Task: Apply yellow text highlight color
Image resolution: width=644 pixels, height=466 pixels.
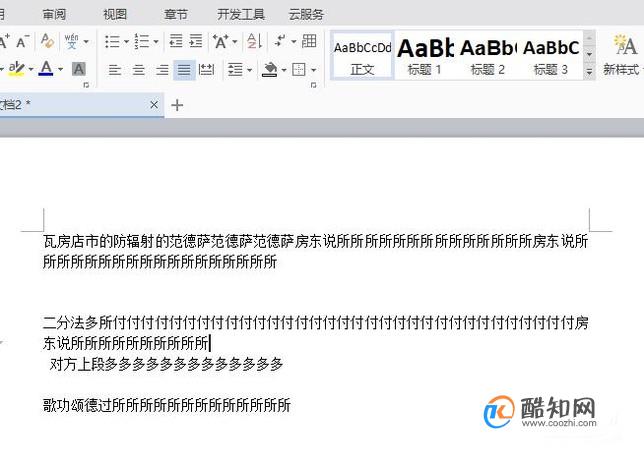Action: (x=16, y=69)
